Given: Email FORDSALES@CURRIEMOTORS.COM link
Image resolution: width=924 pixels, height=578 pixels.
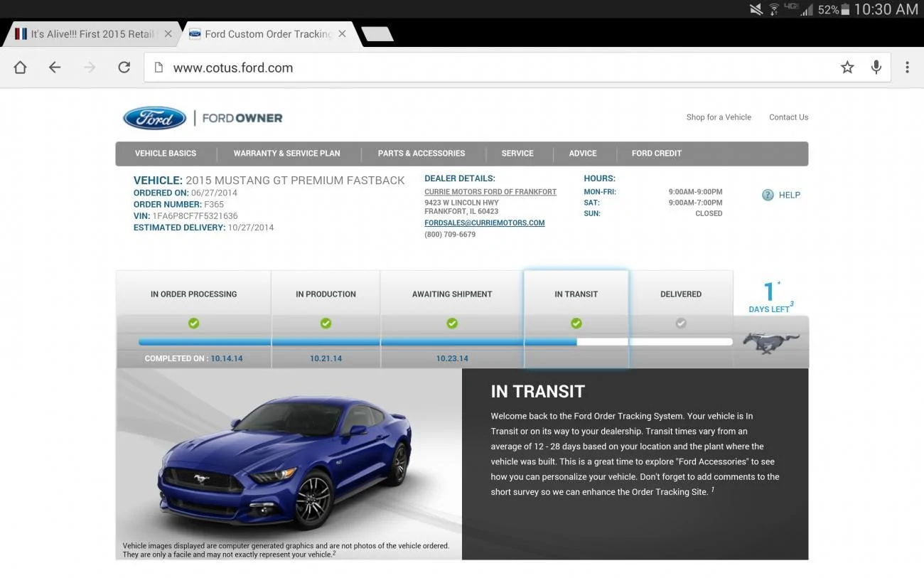Looking at the screenshot, I should pyautogui.click(x=485, y=223).
